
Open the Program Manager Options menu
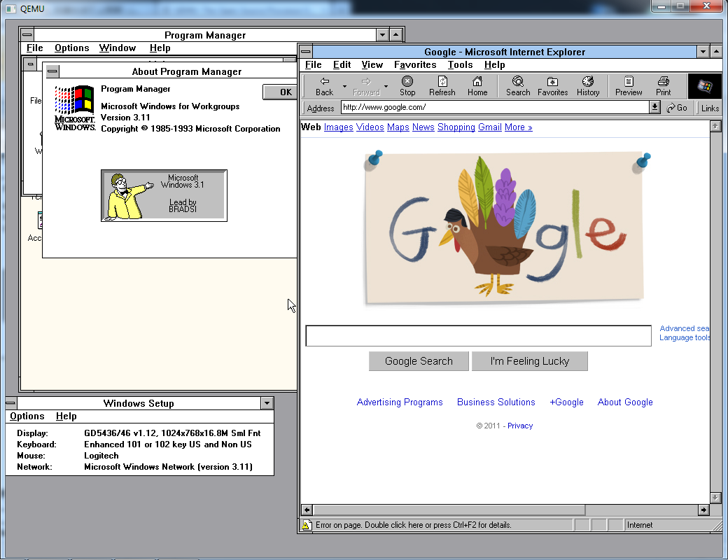[x=71, y=48]
